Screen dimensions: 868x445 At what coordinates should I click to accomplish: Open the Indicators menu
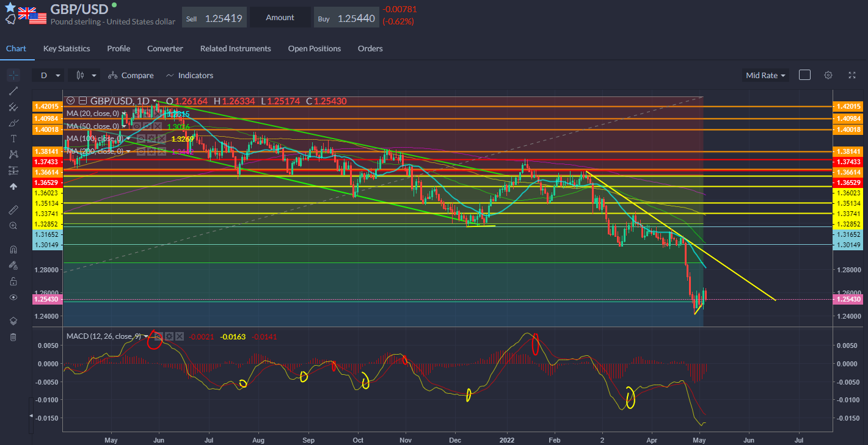[189, 75]
